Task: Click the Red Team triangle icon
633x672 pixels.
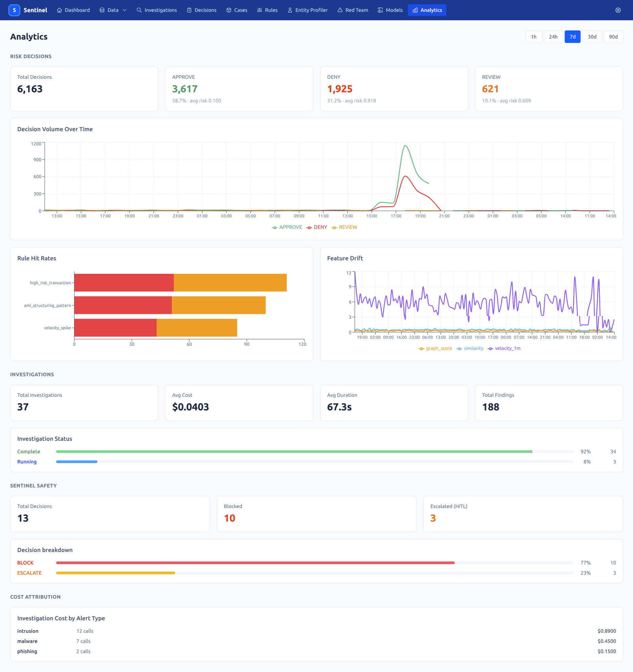Action: pyautogui.click(x=340, y=10)
